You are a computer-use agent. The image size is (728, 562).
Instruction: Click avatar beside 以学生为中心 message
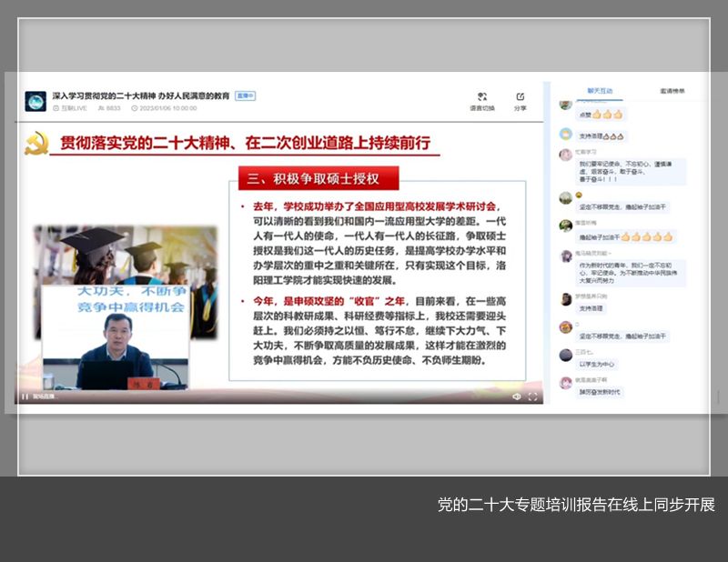(x=565, y=354)
